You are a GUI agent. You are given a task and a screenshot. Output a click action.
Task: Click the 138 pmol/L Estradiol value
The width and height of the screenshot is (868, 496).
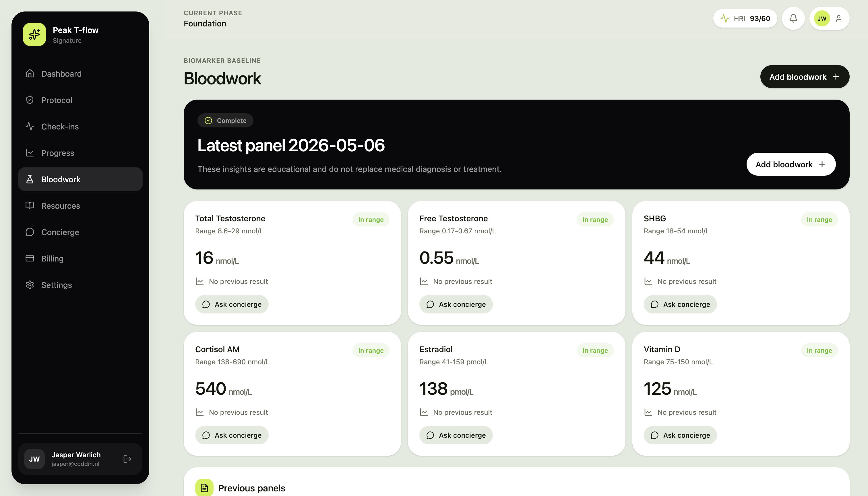pyautogui.click(x=446, y=389)
